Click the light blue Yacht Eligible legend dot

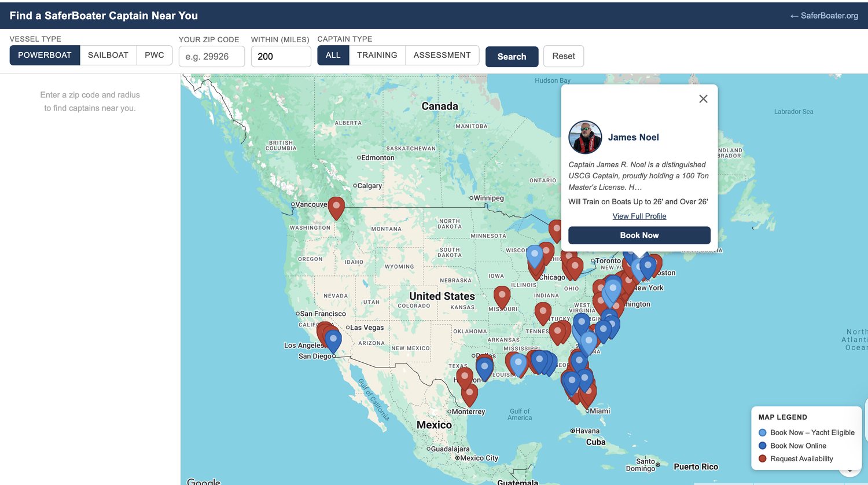[763, 432]
